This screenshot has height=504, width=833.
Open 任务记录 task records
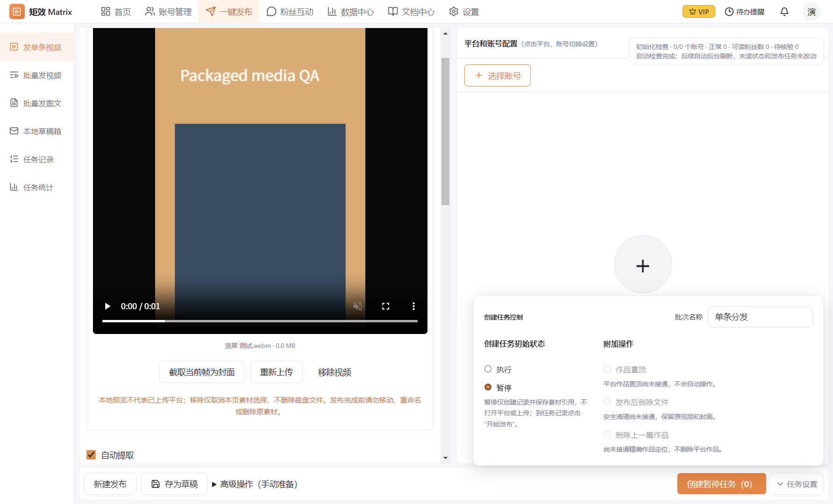click(x=37, y=159)
